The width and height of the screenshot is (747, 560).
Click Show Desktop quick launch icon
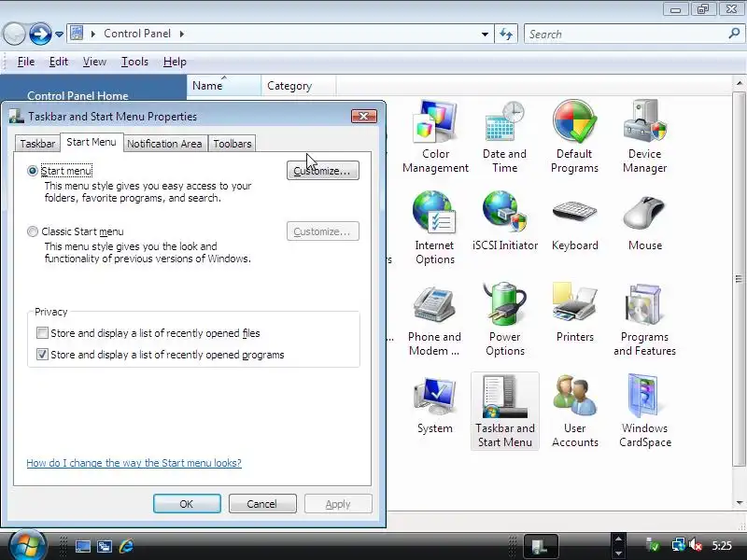coord(83,546)
